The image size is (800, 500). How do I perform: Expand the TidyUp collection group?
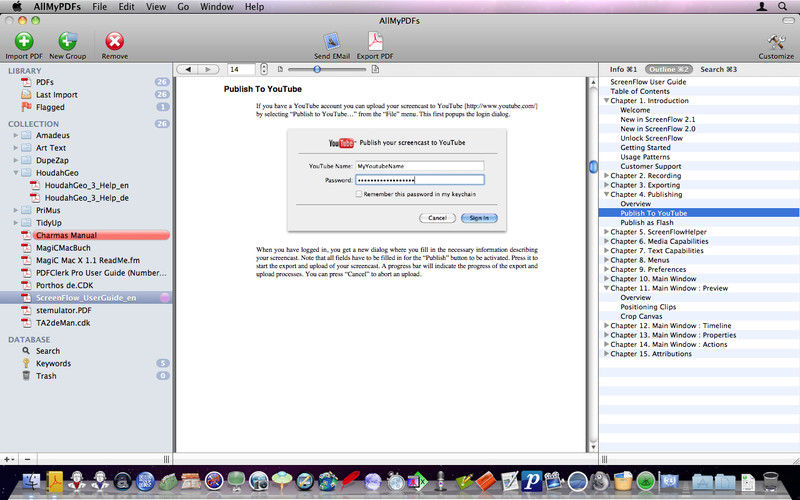(15, 223)
